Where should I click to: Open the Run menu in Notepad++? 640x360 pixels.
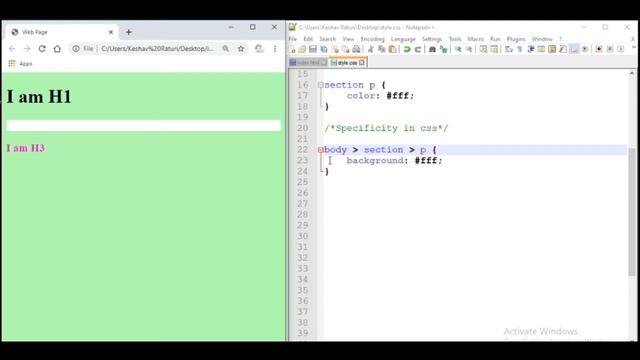495,39
